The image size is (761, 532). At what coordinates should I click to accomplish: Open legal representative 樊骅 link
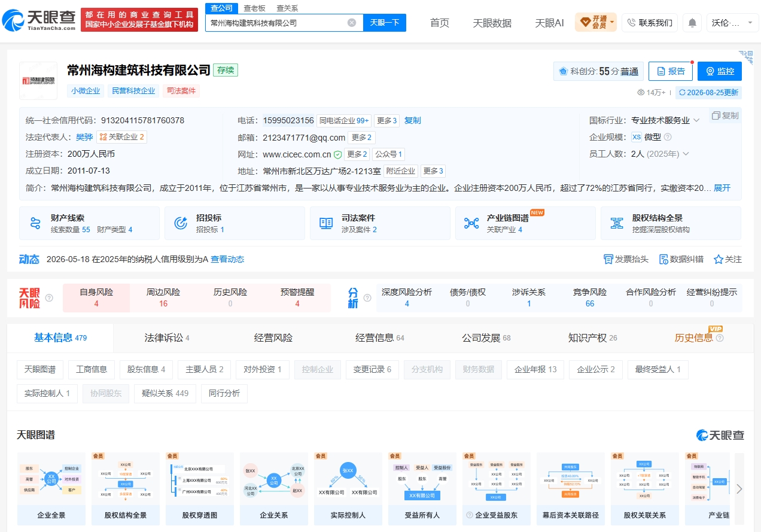[x=84, y=137]
